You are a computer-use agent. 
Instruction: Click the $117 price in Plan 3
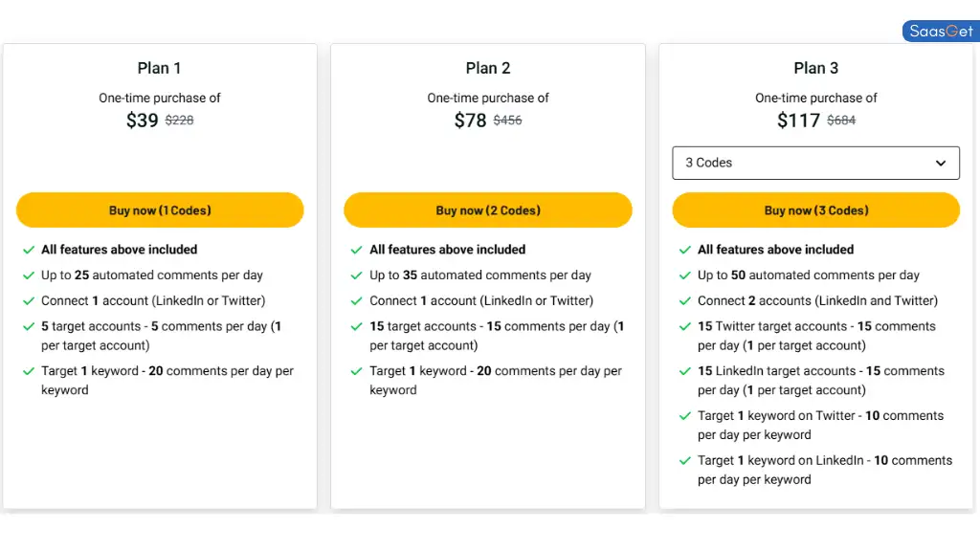click(798, 120)
